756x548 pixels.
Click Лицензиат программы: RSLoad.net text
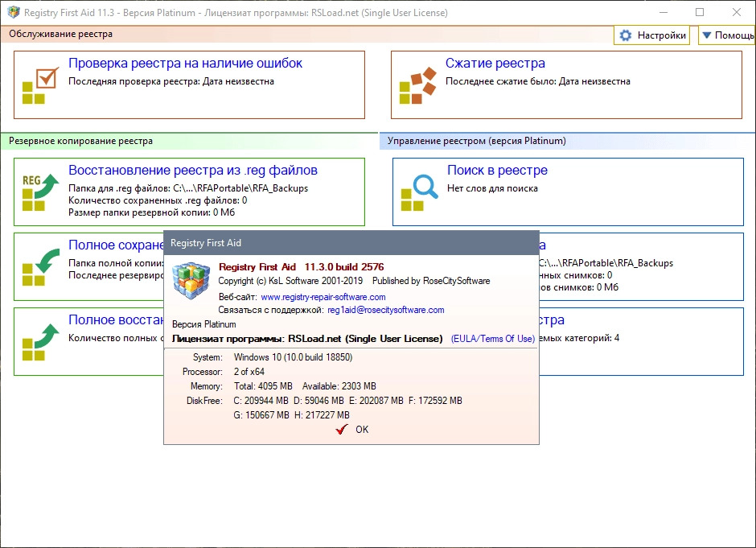click(307, 339)
